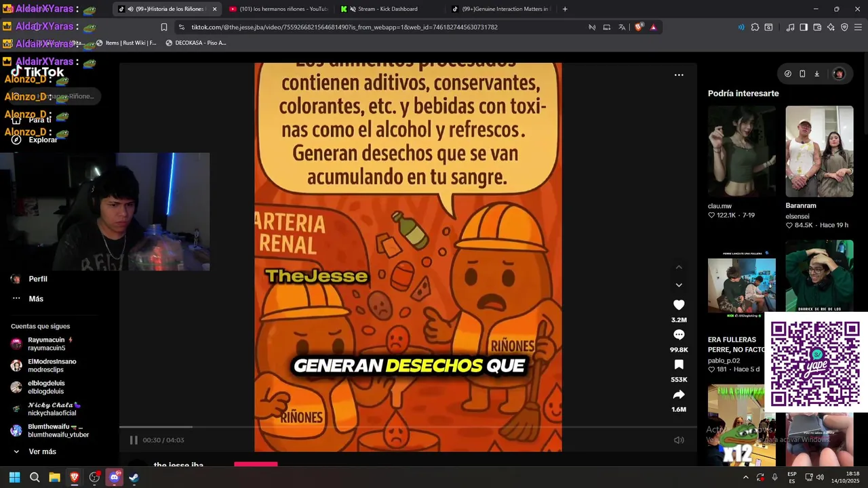Switch to 'los hermanos riñones - YouTube' tab
Viewport: 868px width, 488px height.
point(278,9)
